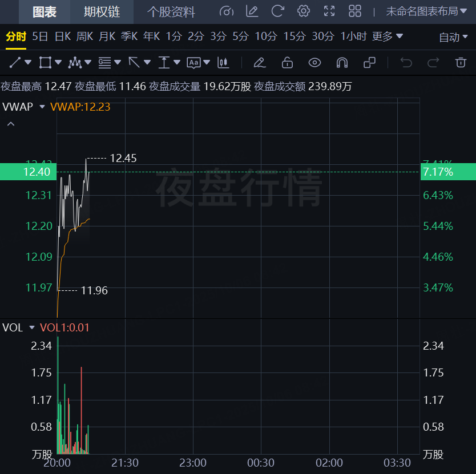Image resolution: width=476 pixels, height=474 pixels.
Task: Select the 年K timeframe
Action: click(x=151, y=37)
